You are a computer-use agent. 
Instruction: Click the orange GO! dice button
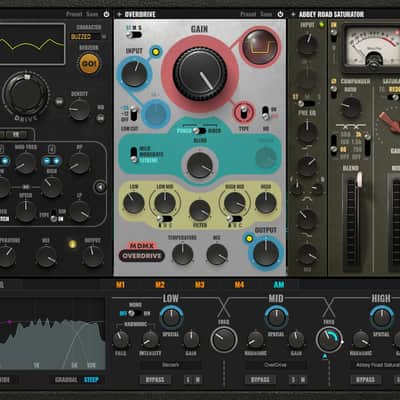pyautogui.click(x=89, y=63)
